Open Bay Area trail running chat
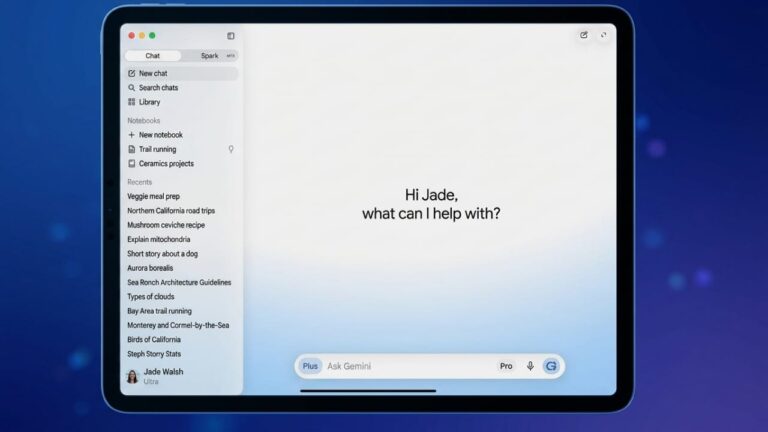Screen dimensions: 768x432 click(160, 311)
